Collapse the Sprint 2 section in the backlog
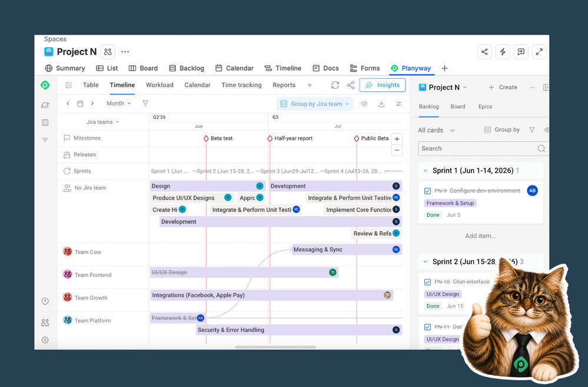 click(425, 262)
